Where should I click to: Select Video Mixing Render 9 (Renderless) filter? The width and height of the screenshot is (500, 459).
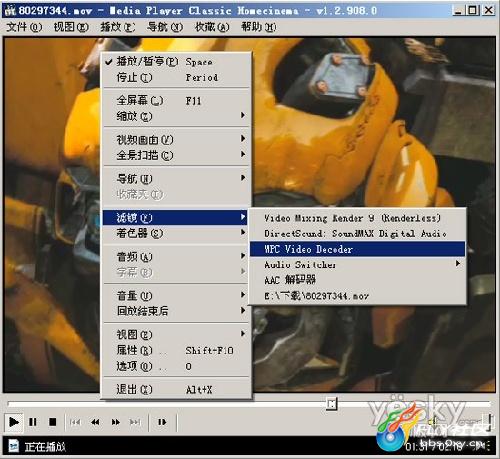(357, 218)
